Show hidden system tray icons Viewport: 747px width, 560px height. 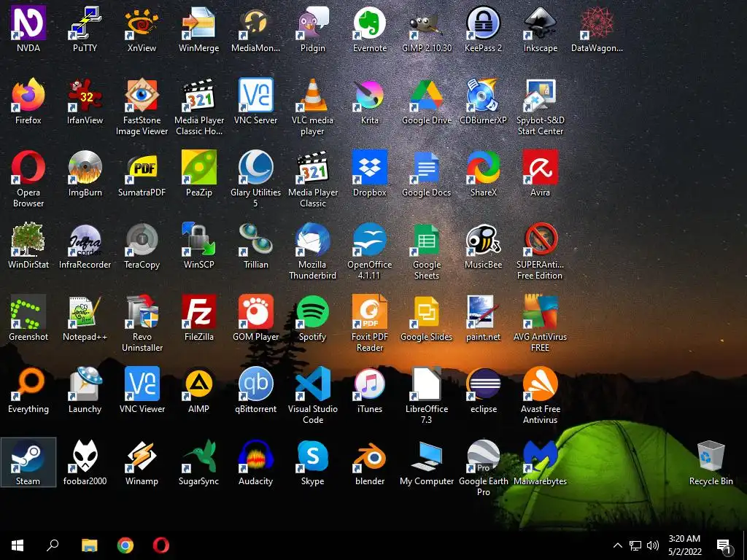pos(617,545)
